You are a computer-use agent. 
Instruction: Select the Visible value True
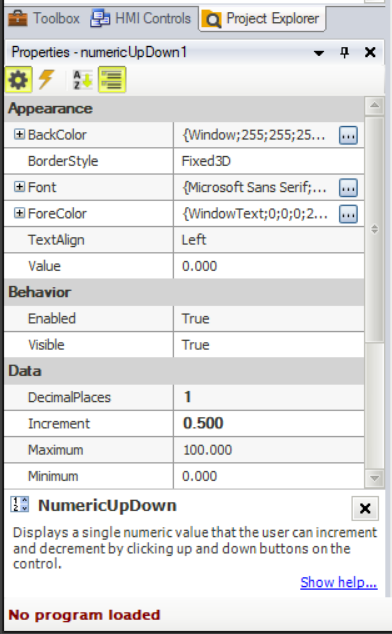[x=269, y=345]
